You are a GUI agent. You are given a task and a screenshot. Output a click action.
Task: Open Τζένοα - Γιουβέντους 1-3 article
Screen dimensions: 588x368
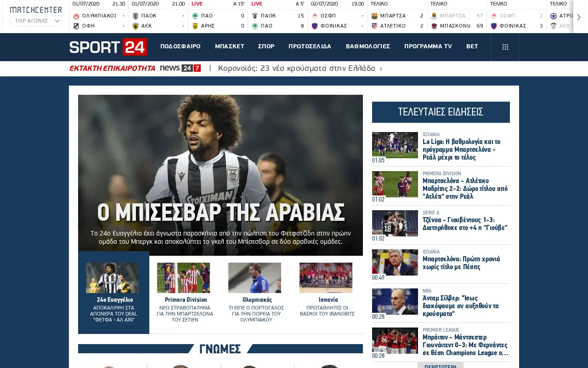tap(465, 224)
